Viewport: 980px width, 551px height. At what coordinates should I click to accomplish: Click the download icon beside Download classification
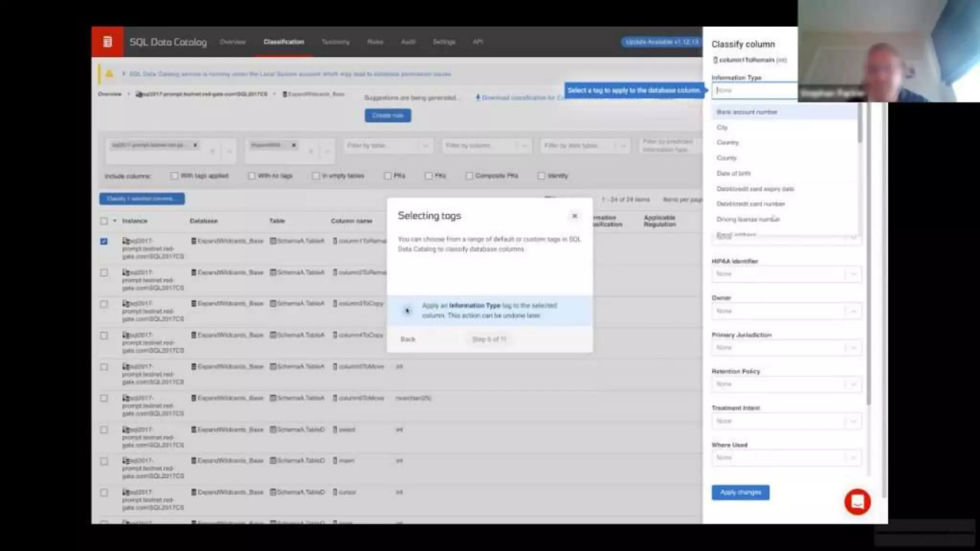pyautogui.click(x=478, y=98)
